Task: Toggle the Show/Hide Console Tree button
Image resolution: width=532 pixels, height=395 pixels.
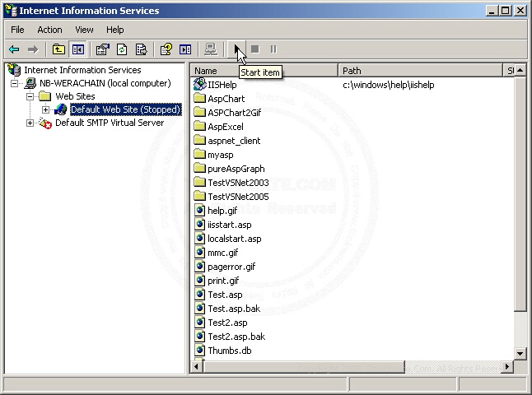Action: (x=78, y=49)
